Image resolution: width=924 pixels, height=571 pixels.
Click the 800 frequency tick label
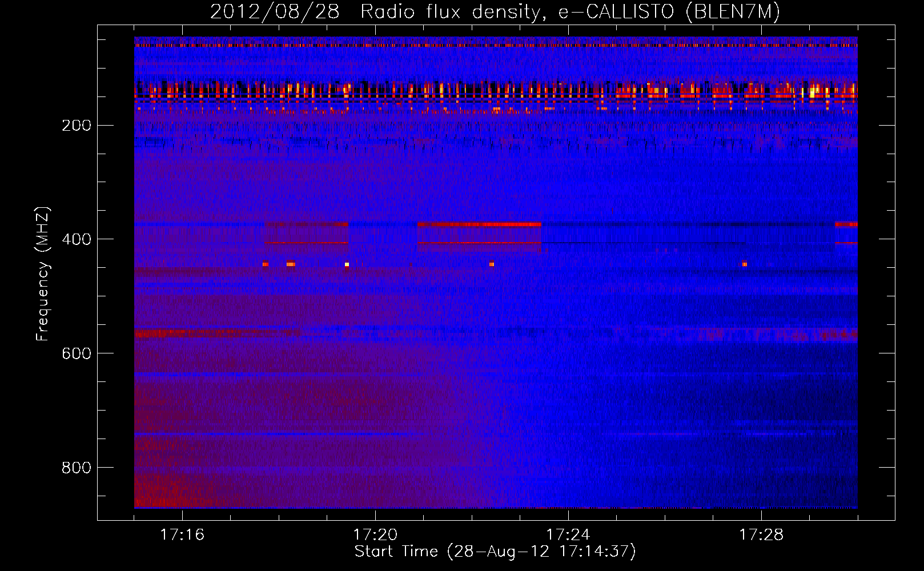(x=76, y=468)
